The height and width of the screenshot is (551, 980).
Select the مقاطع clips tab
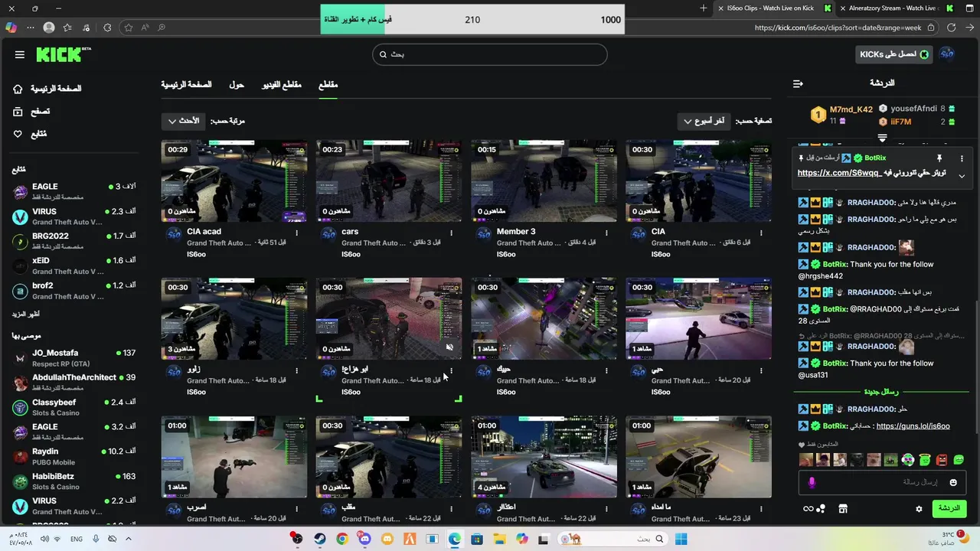click(328, 84)
